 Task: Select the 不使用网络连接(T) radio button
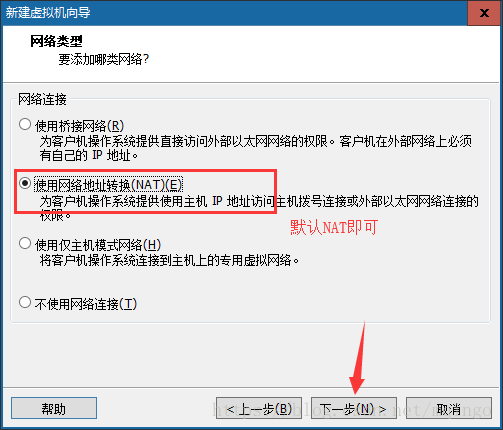[25, 302]
